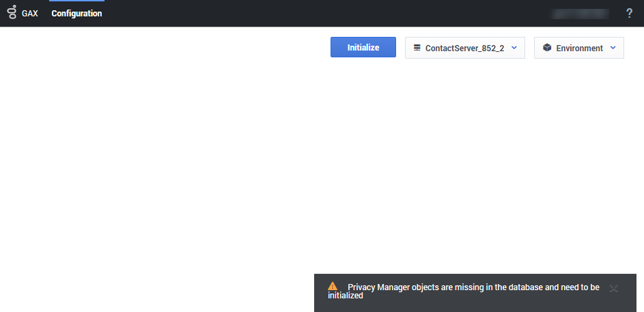Click the word 'initialized' in the notification
The width and height of the screenshot is (644, 312).
click(345, 296)
